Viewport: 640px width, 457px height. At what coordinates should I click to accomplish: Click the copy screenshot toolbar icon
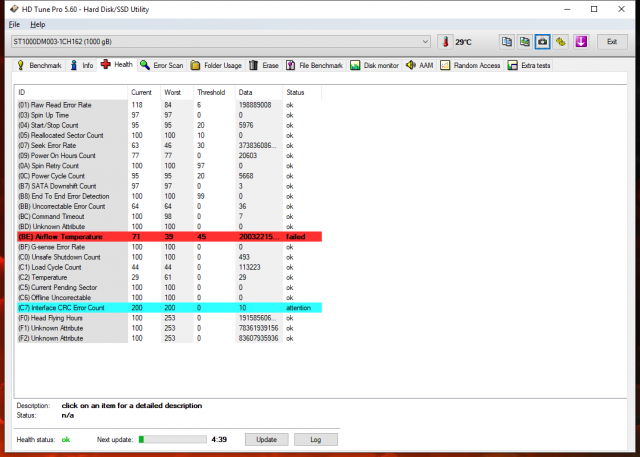524,42
